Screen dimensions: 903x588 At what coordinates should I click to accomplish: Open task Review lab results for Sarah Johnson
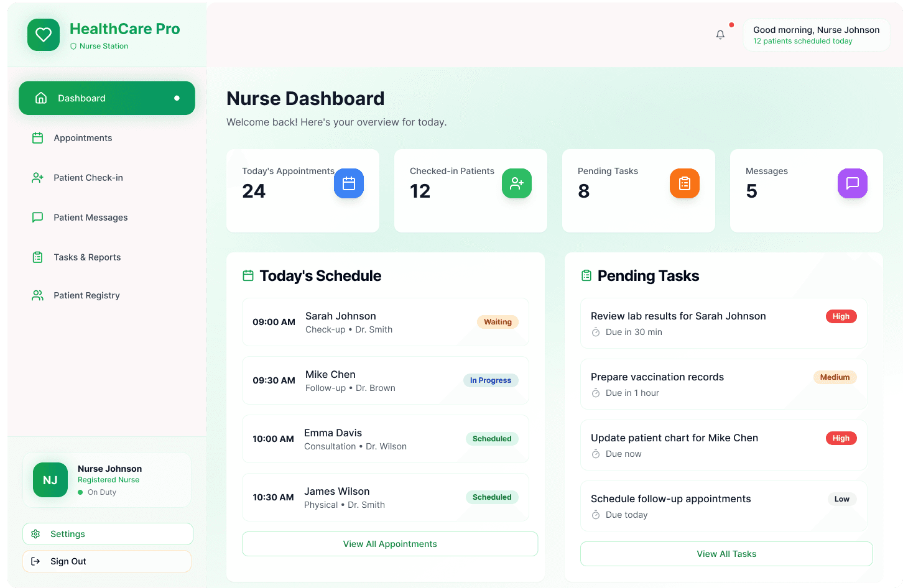pos(724,323)
